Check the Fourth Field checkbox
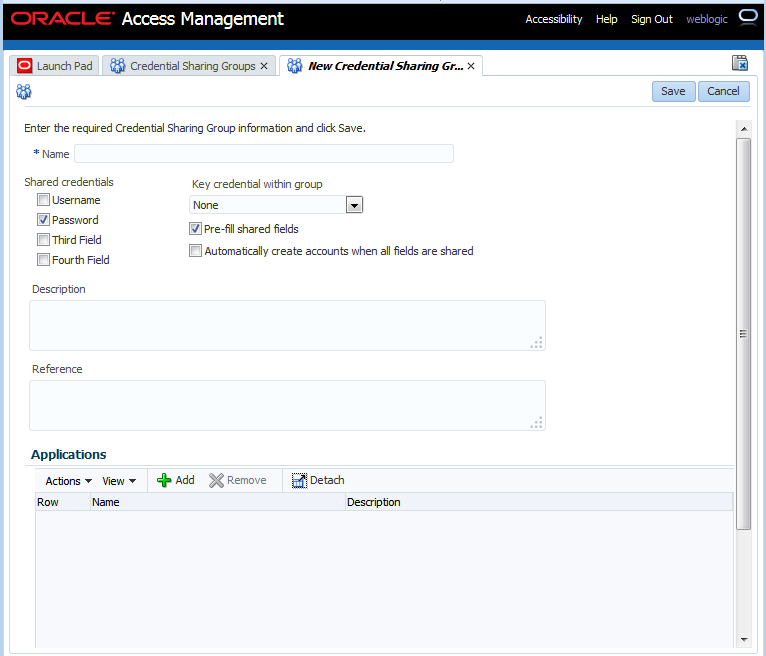 coord(43,260)
